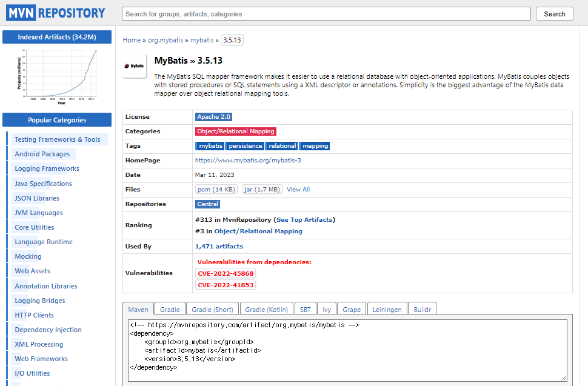Image resolution: width=588 pixels, height=386 pixels.
Task: Open Web Frameworks category
Action: [x=41, y=359]
